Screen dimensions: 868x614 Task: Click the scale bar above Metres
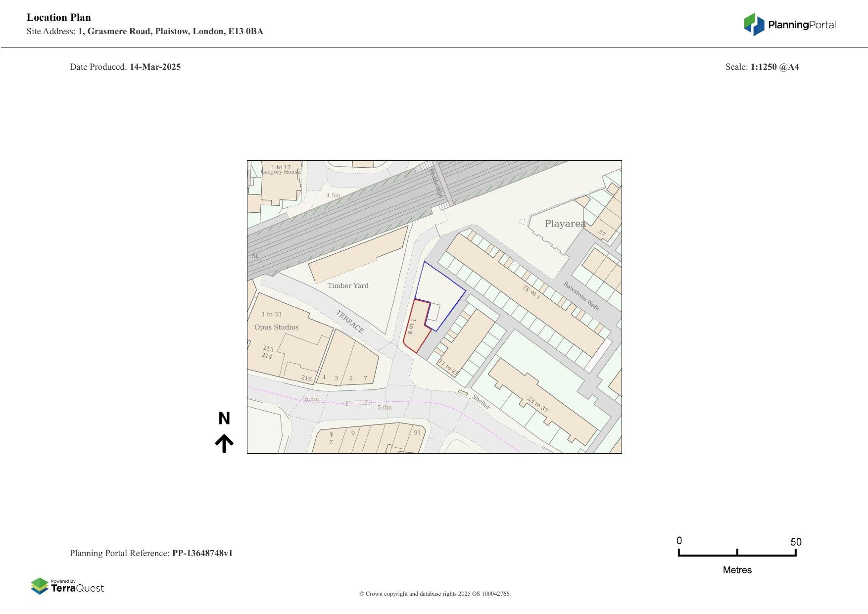click(737, 554)
